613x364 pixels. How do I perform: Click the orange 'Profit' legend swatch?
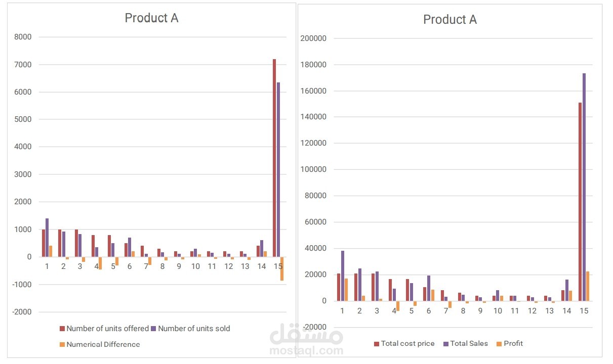499,344
